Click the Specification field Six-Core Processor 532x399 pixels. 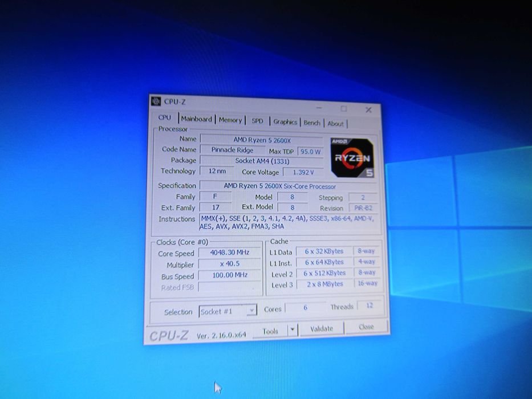coord(289,186)
